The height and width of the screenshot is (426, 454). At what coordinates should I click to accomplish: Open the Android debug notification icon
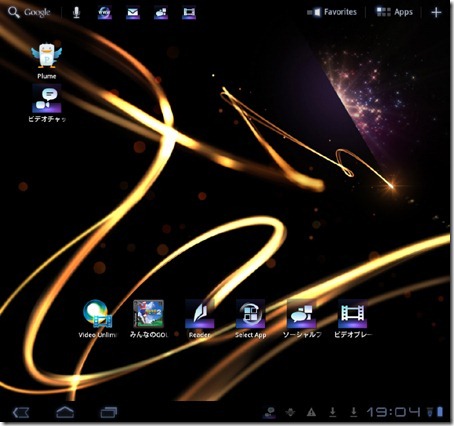(x=290, y=413)
